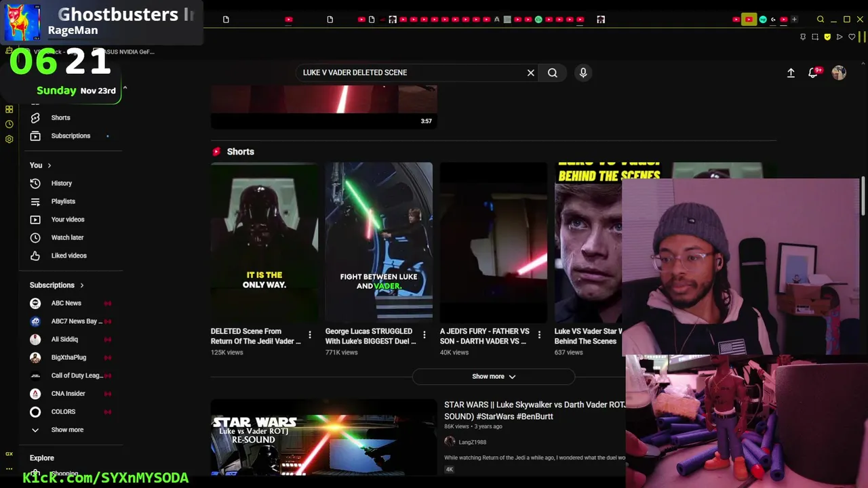Open the STAR WARS Luke Skywalker vs Darth Vader title

(535, 411)
